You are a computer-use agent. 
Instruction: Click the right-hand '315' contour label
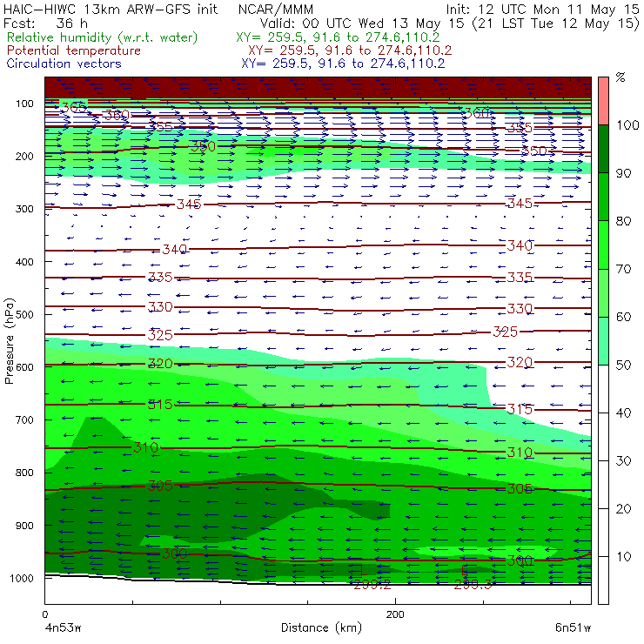(520, 409)
